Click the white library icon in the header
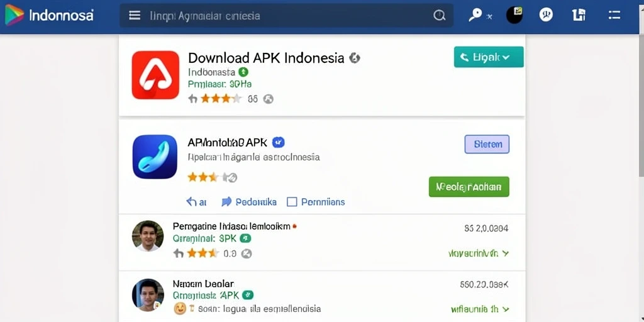This screenshot has height=322, width=644. [579, 15]
